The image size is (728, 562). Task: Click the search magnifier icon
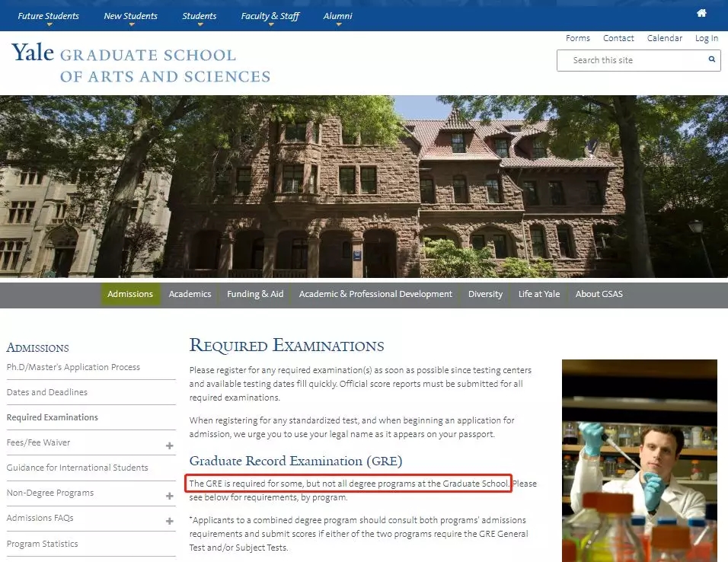(711, 59)
